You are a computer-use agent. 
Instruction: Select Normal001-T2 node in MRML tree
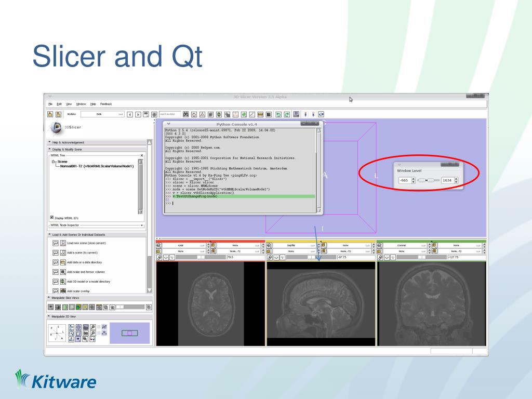point(97,166)
